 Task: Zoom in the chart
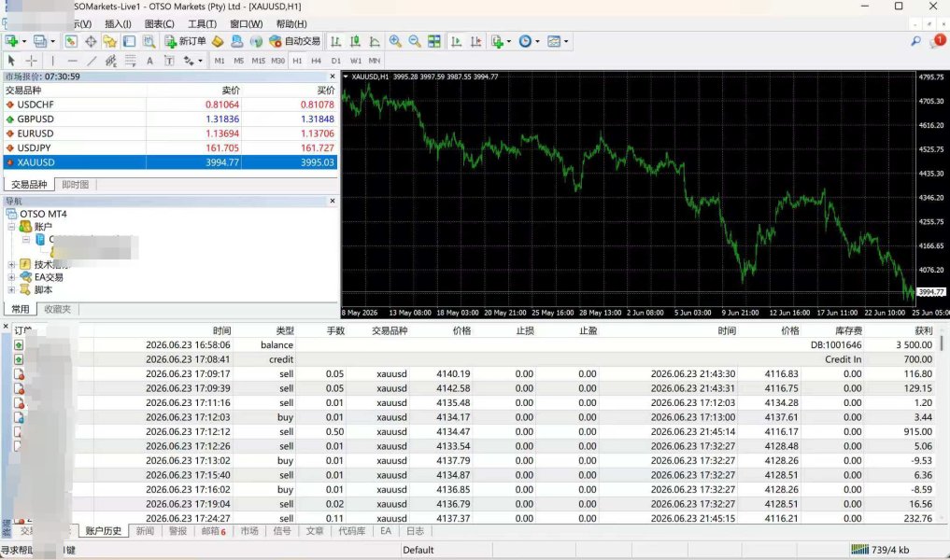[x=395, y=41]
